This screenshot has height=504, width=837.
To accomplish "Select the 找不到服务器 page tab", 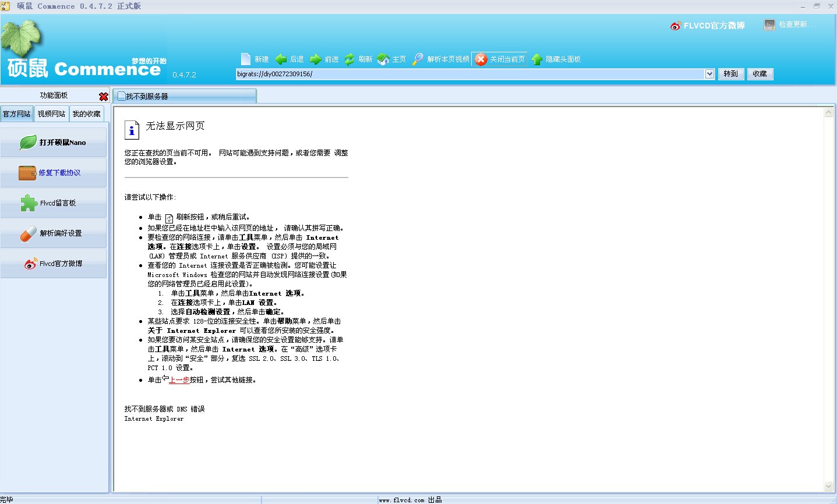I will 184,96.
